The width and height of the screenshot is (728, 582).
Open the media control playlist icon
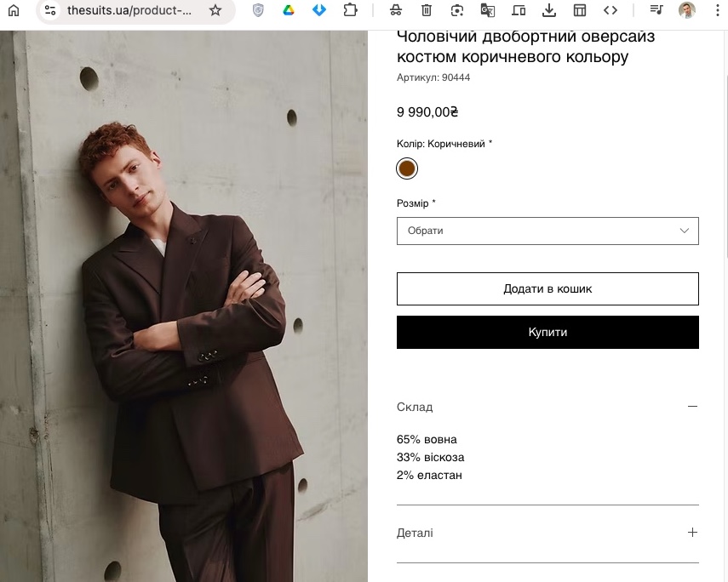[x=656, y=10]
